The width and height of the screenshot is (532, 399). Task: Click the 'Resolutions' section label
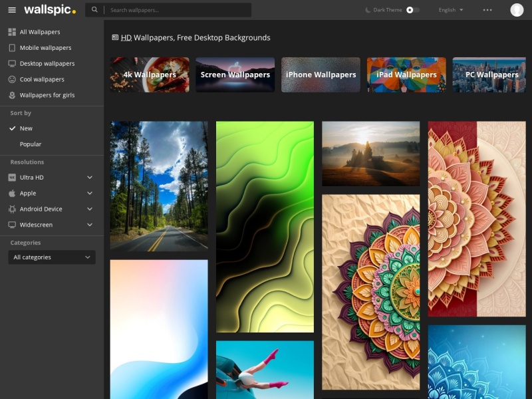[27, 162]
